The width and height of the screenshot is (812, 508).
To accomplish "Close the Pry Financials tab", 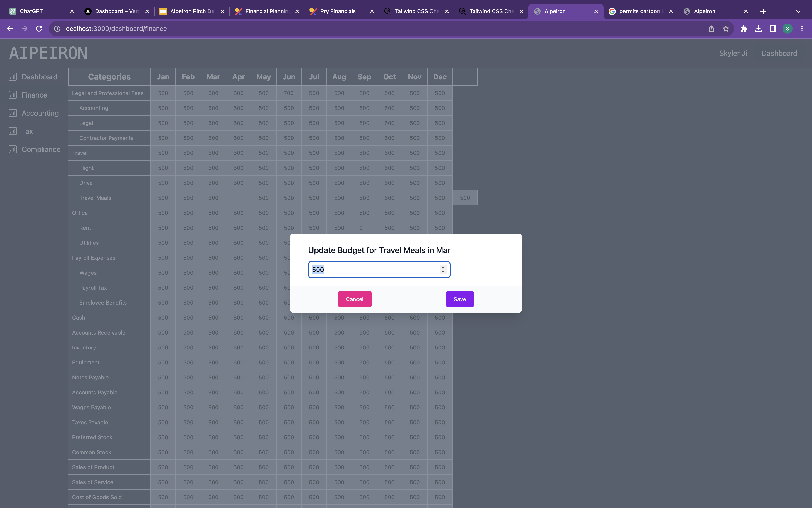I will pos(372,11).
